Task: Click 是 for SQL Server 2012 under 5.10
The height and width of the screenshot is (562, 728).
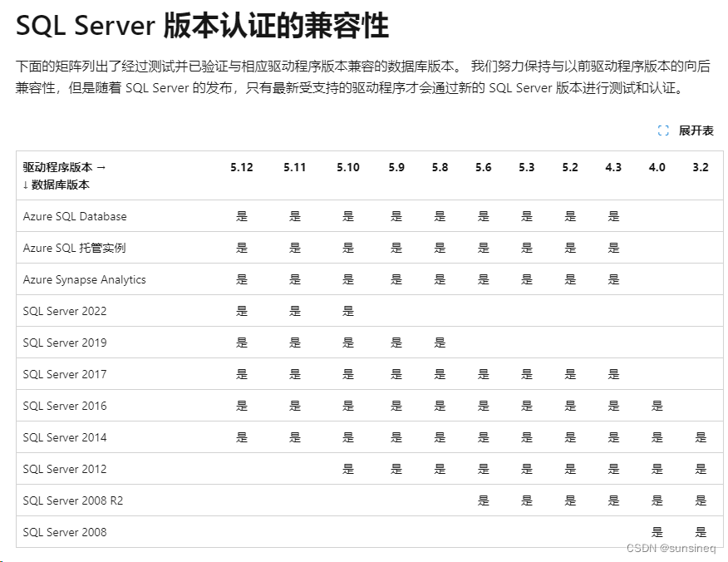Action: coord(347,469)
